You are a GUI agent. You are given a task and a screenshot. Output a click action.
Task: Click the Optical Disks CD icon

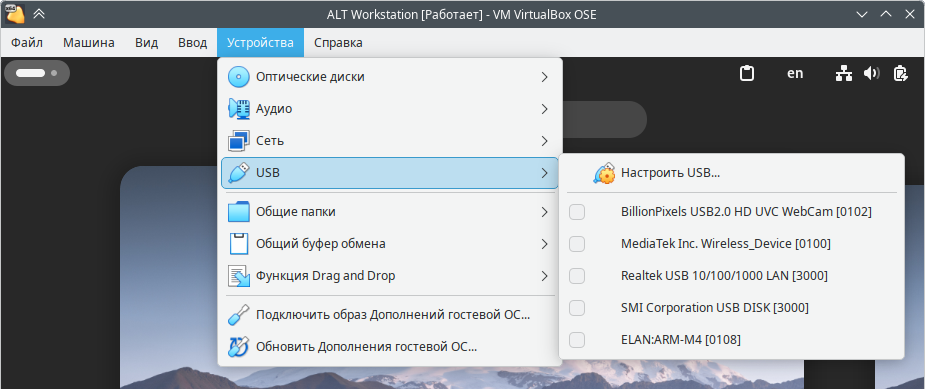[239, 77]
